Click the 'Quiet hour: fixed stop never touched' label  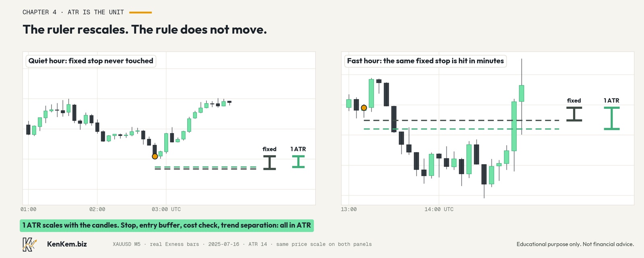click(x=91, y=61)
